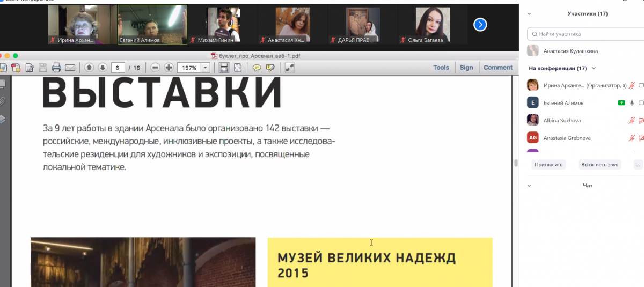Click the email envelope icon

(70, 68)
